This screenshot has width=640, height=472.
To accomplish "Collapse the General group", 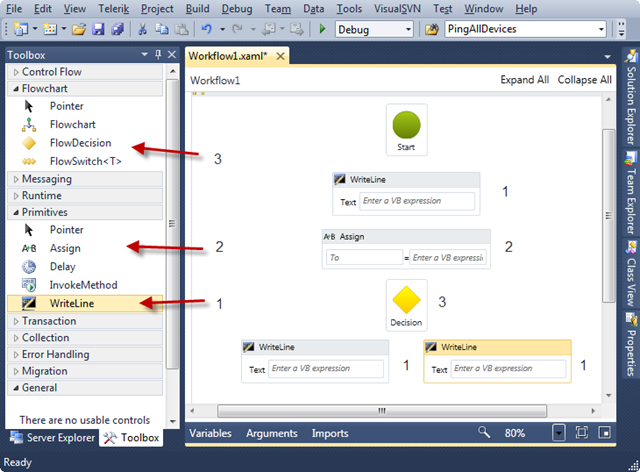I will (16, 388).
